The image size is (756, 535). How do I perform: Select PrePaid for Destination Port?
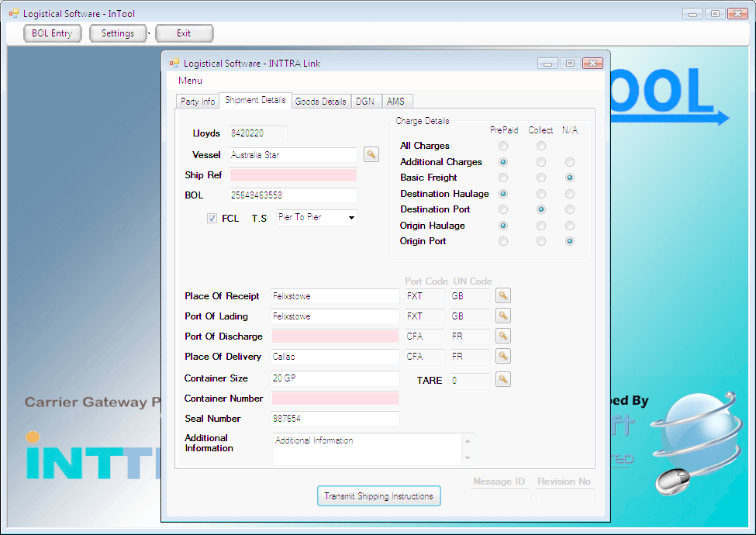pos(503,209)
